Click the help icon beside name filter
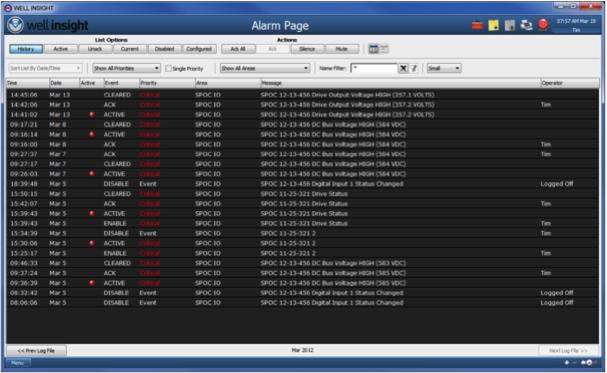 [414, 68]
